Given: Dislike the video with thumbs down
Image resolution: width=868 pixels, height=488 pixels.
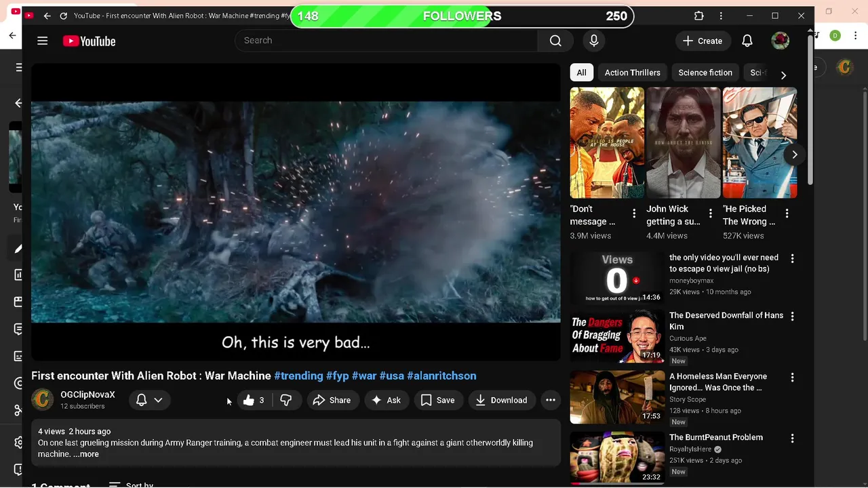Looking at the screenshot, I should click(286, 400).
